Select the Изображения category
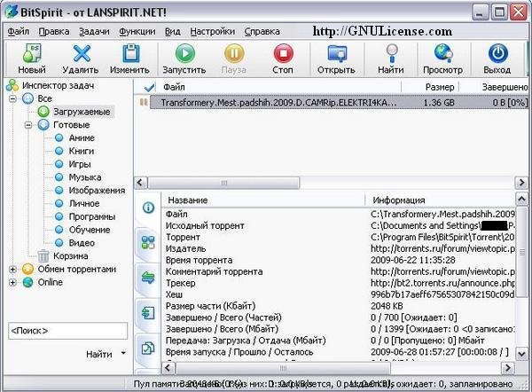Screen dimensions: 532x392 pos(97,191)
